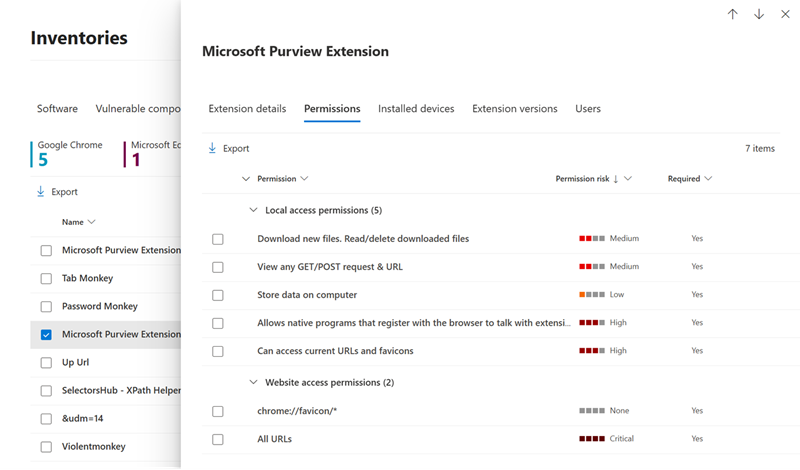800x470 pixels.
Task: Collapse the Local access permissions group
Action: coord(253,210)
